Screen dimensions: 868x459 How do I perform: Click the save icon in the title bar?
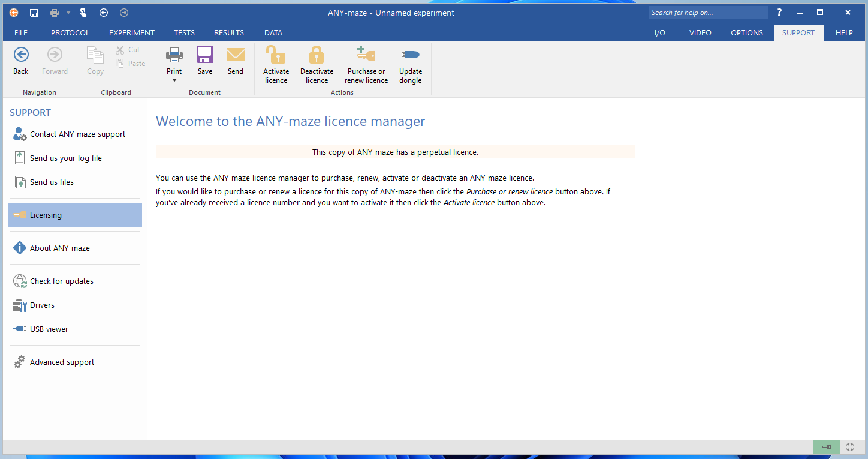[x=34, y=13]
